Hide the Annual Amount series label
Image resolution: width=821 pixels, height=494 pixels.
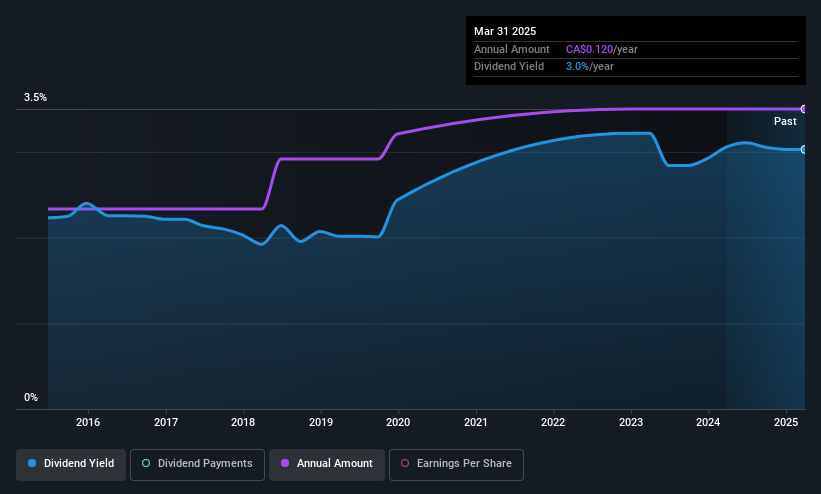tap(334, 464)
